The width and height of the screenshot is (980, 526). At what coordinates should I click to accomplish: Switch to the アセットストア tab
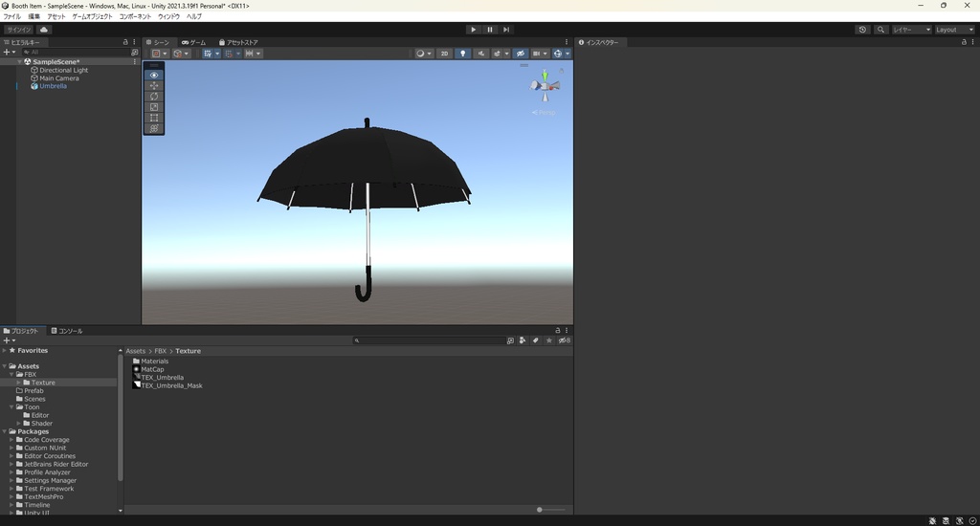click(x=238, y=42)
